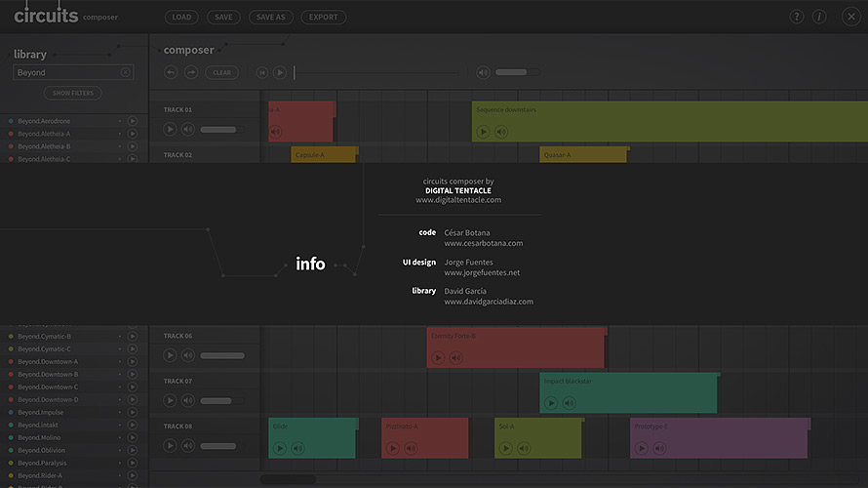868x488 pixels.
Task: Play the Eternity Forte-B clip
Action: coord(438,358)
